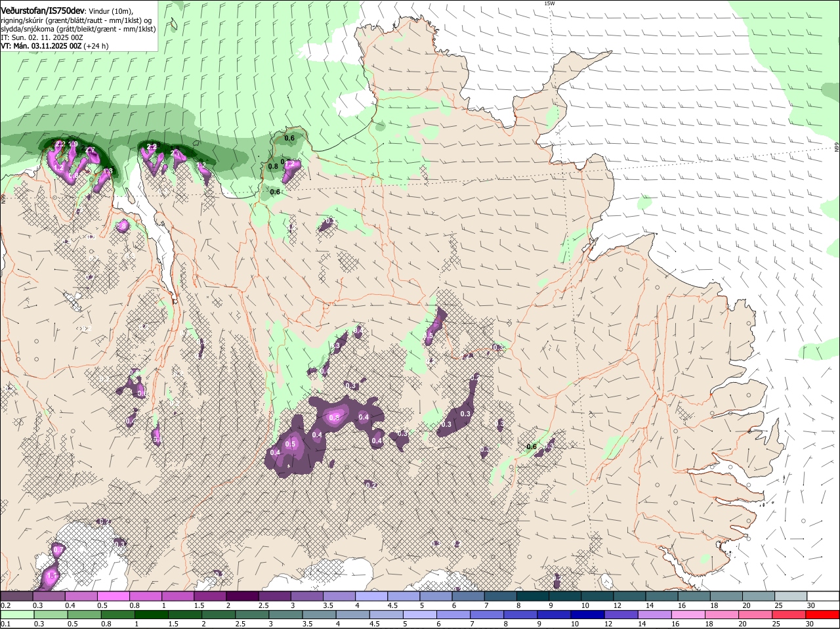Click the 'rigning/skúrir' legend description line
Screen dimensions: 840x629
[77, 20]
